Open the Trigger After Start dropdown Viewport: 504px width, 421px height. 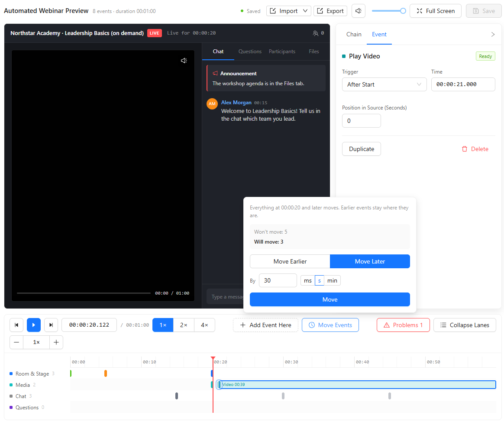384,84
